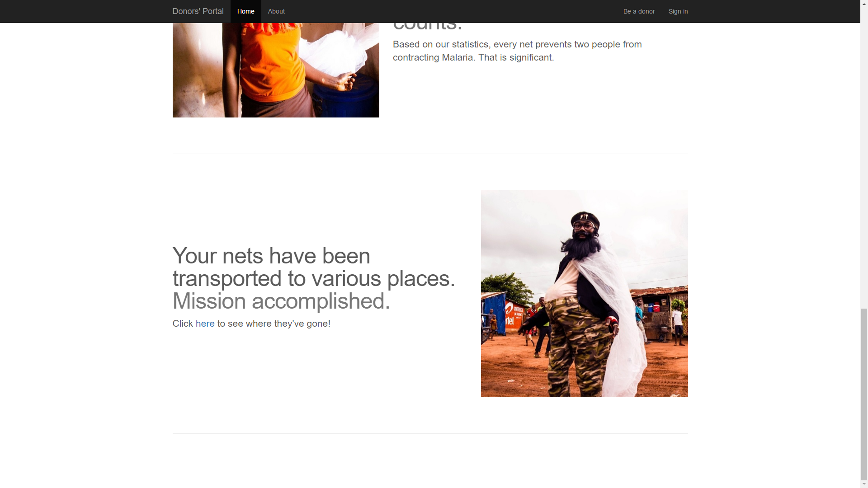
Task: Follow the blue 'here' link
Action: (x=205, y=324)
